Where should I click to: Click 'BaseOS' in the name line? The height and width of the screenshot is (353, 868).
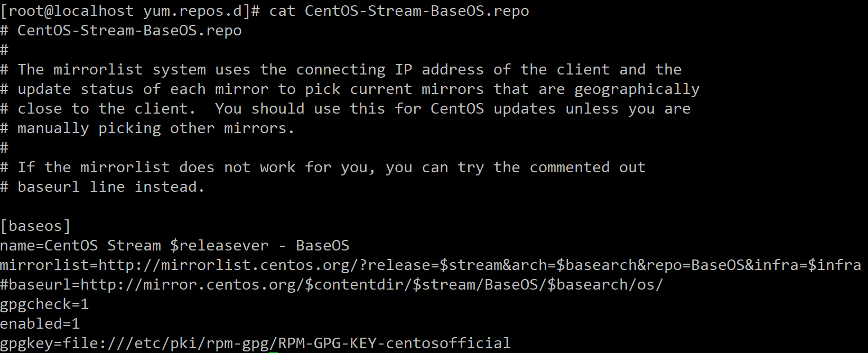[x=322, y=246]
